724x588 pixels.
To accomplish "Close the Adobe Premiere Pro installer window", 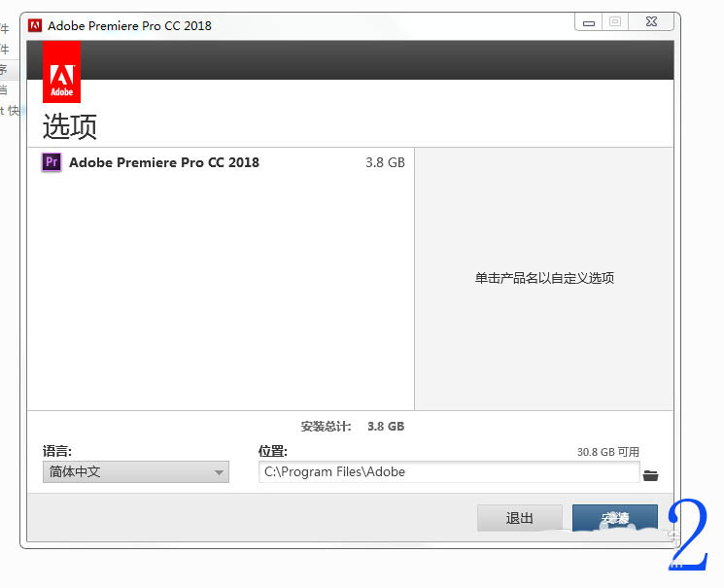I will click(651, 21).
